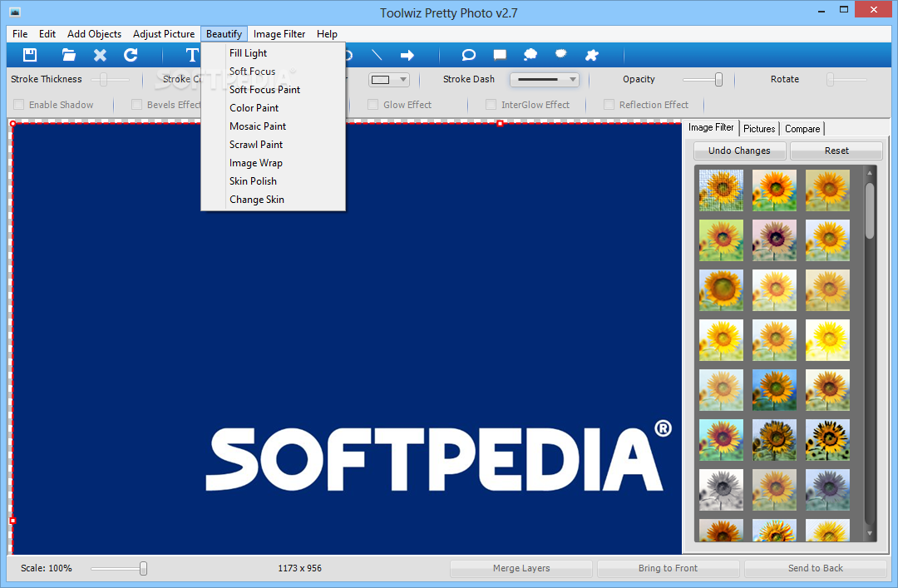Click the red selection handle on the canvas left edge
Image resolution: width=898 pixels, height=588 pixels.
tap(12, 521)
